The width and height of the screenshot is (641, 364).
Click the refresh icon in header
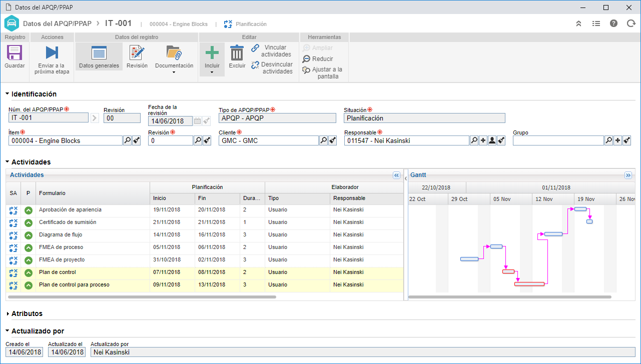(630, 23)
